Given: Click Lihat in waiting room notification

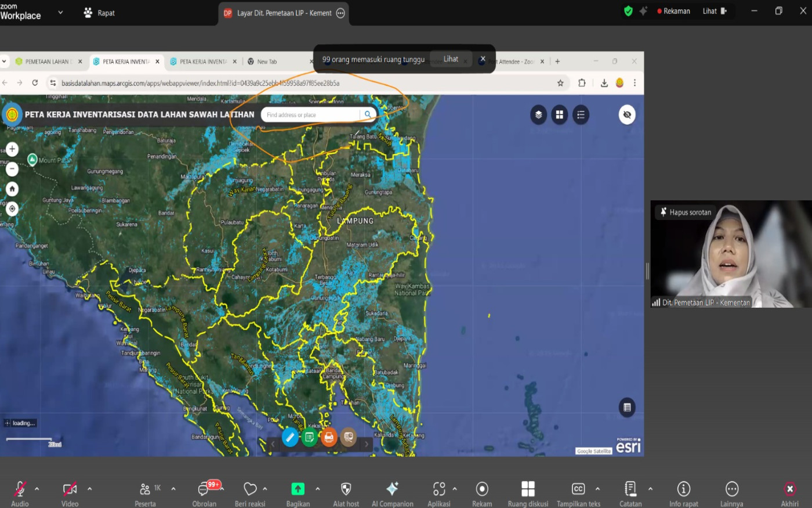Looking at the screenshot, I should click(451, 59).
